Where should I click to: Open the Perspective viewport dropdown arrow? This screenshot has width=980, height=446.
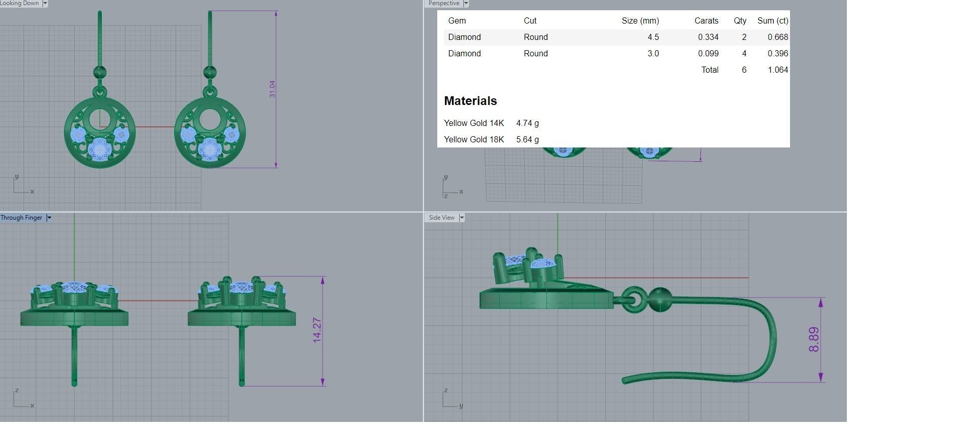466,3
